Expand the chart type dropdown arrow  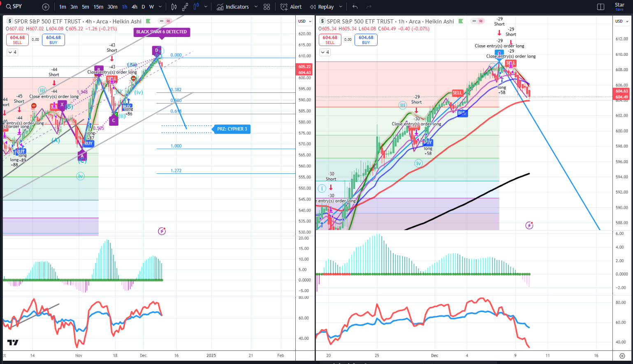click(x=206, y=7)
